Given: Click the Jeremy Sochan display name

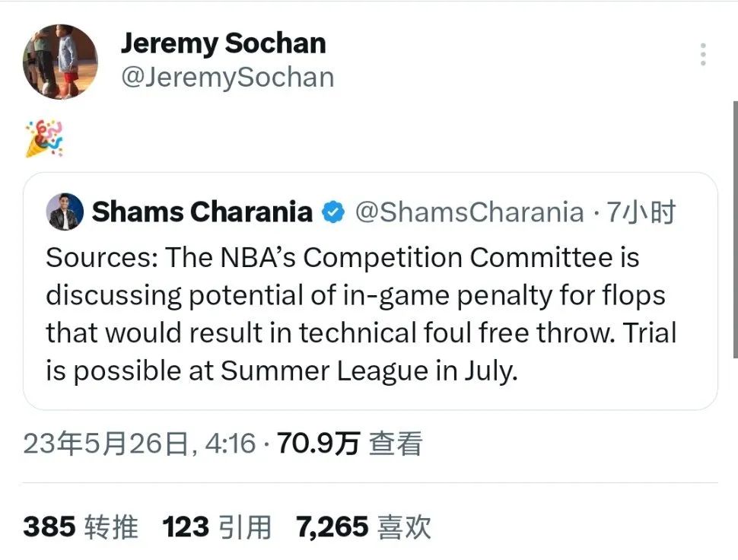Looking at the screenshot, I should pyautogui.click(x=223, y=43).
